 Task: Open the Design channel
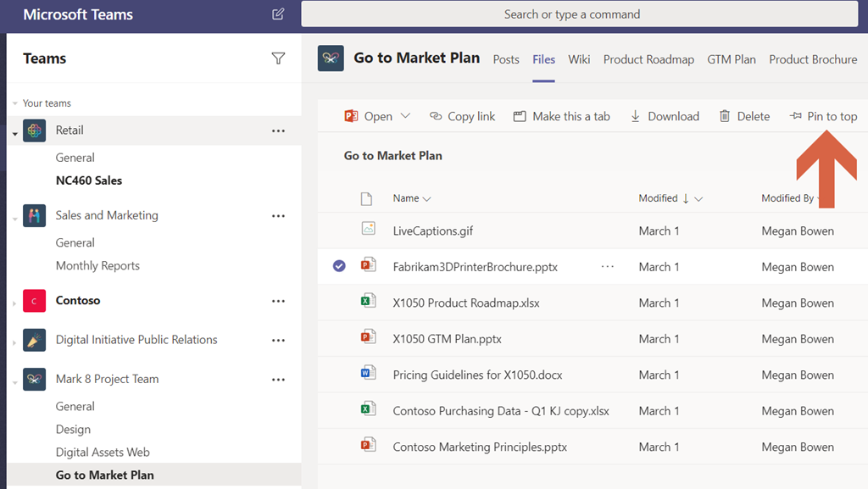[x=73, y=430]
